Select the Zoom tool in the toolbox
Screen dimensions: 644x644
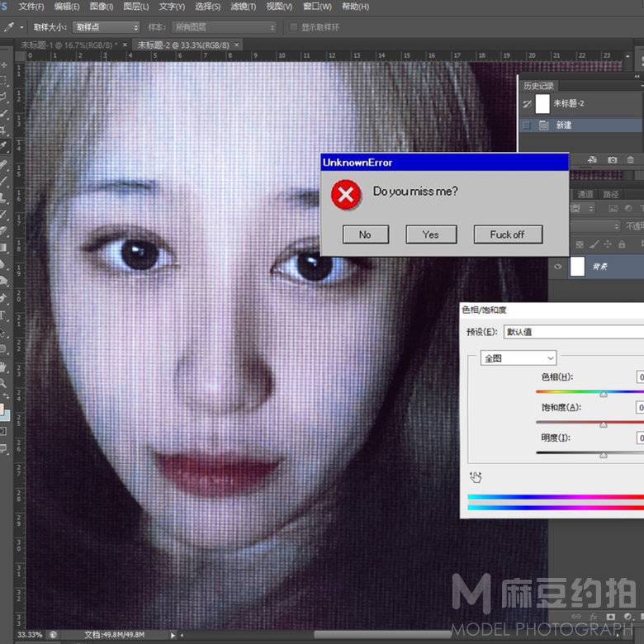(x=3, y=383)
